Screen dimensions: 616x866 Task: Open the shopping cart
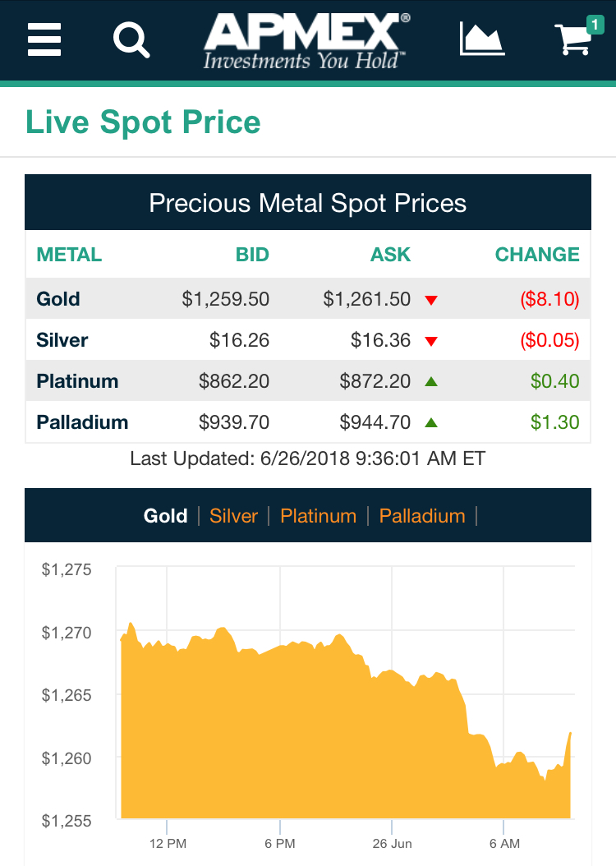point(573,39)
